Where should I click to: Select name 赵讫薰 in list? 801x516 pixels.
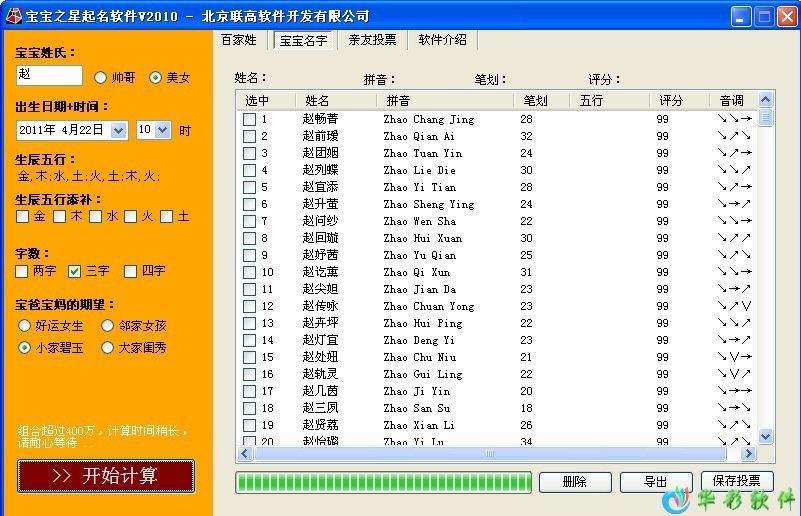point(320,272)
